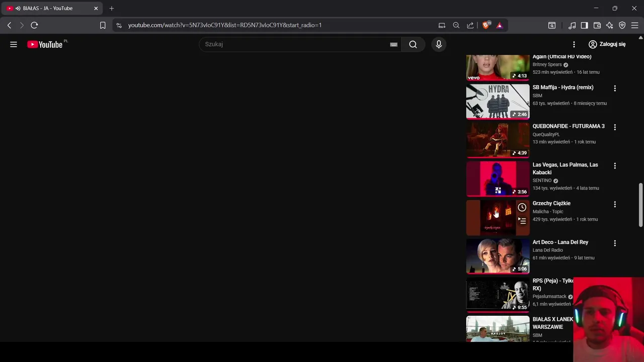
Task: Open the Grzechy Ciężkie title
Action: click(x=551, y=204)
